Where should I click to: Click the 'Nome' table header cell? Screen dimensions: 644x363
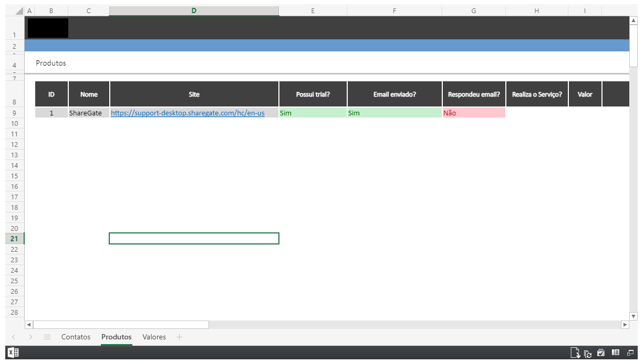89,94
